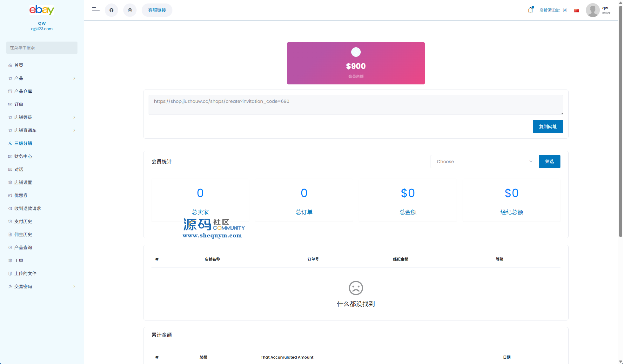Viewport: 623px width, 364px height.
Task: Go to 订单 in sidebar
Action: point(19,104)
